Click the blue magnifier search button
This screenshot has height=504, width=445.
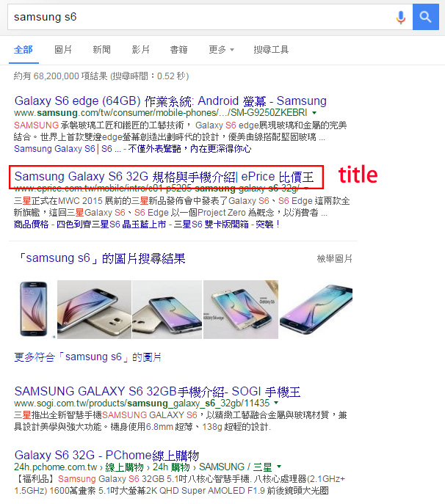pos(426,17)
